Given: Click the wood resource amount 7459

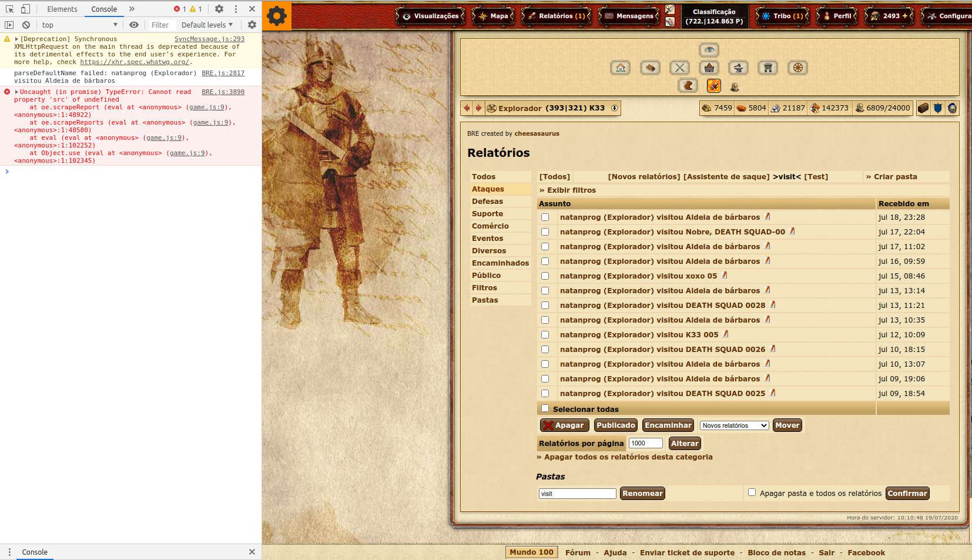Looking at the screenshot, I should tap(723, 108).
